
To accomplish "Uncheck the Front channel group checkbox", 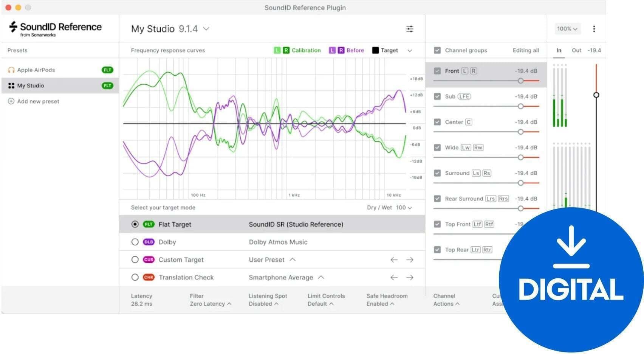I will pyautogui.click(x=437, y=71).
